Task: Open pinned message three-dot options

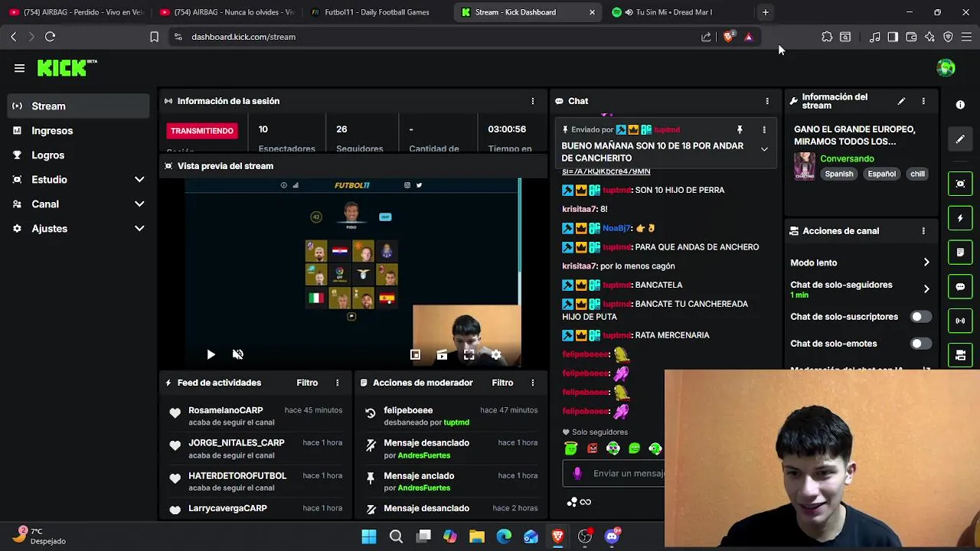Action: point(763,130)
